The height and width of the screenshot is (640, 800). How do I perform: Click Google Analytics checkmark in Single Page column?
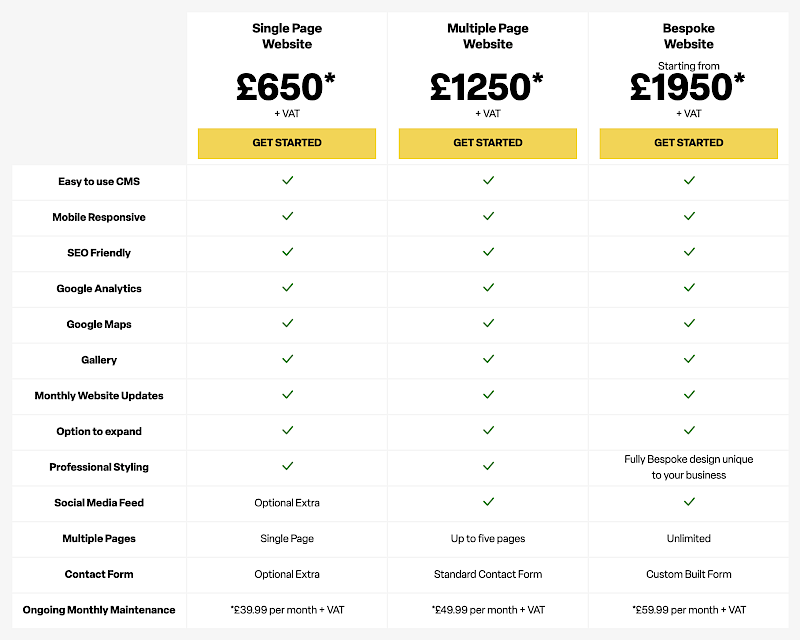[287, 288]
